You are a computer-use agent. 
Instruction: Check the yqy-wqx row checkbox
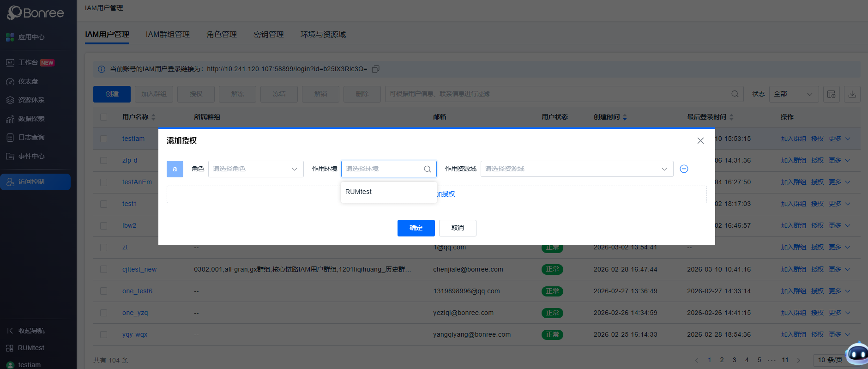click(x=103, y=334)
